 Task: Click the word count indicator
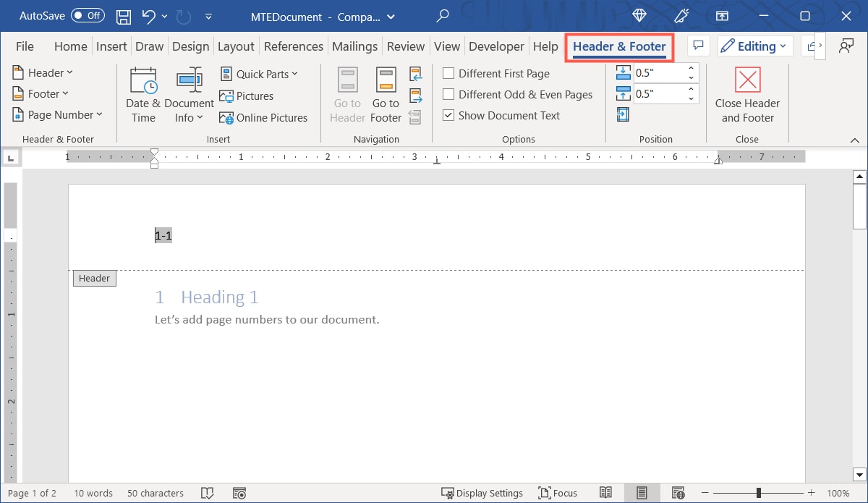tap(93, 493)
